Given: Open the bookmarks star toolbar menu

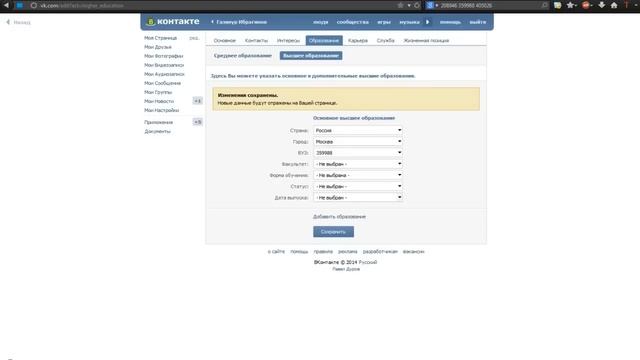Looking at the screenshot, I should (571, 5).
